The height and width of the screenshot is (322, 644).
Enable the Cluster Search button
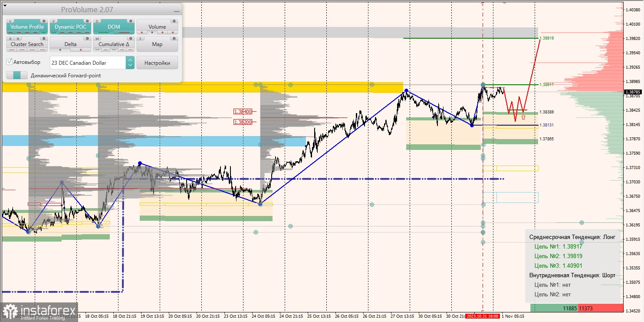(x=27, y=44)
